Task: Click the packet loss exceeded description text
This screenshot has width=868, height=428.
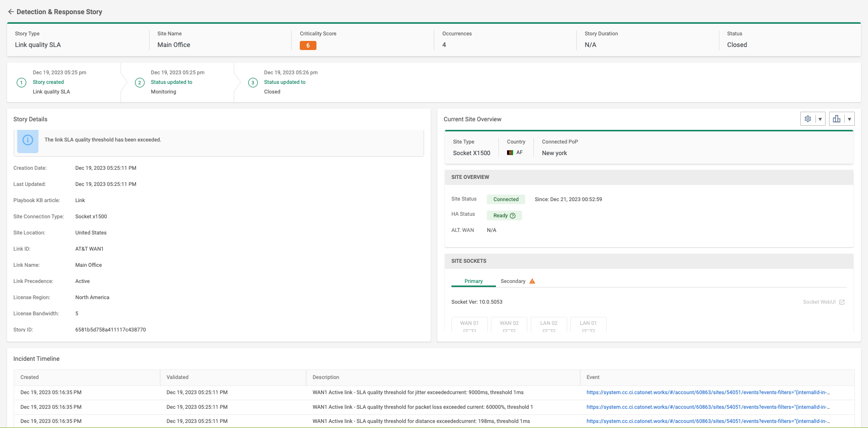Action: (x=423, y=407)
